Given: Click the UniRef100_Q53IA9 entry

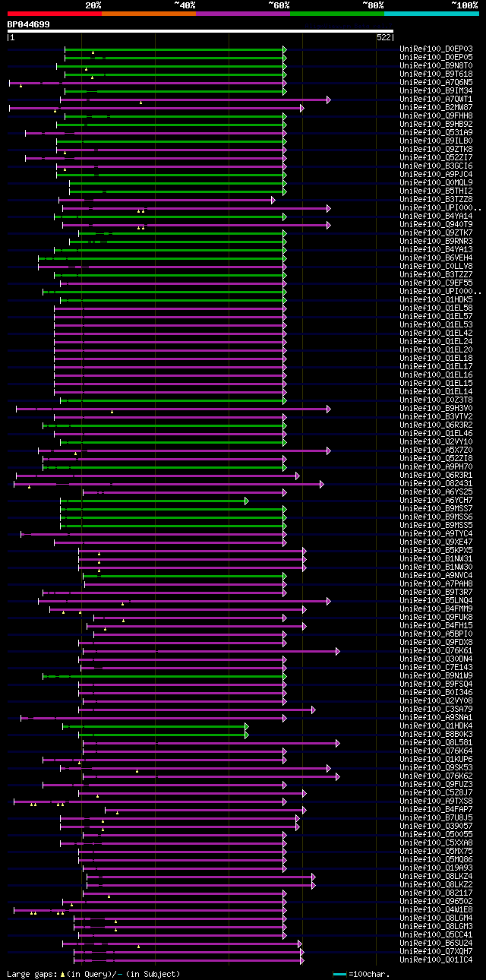Looking at the screenshot, I should tap(436, 133).
